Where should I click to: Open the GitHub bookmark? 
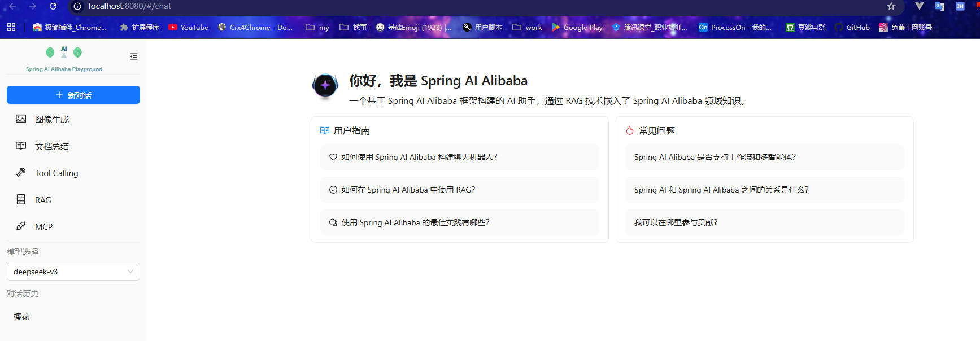click(852, 27)
